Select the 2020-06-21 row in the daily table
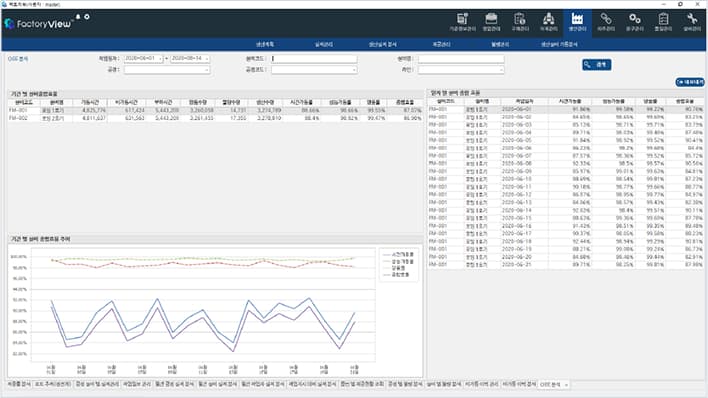The width and height of the screenshot is (708, 398). (566, 264)
